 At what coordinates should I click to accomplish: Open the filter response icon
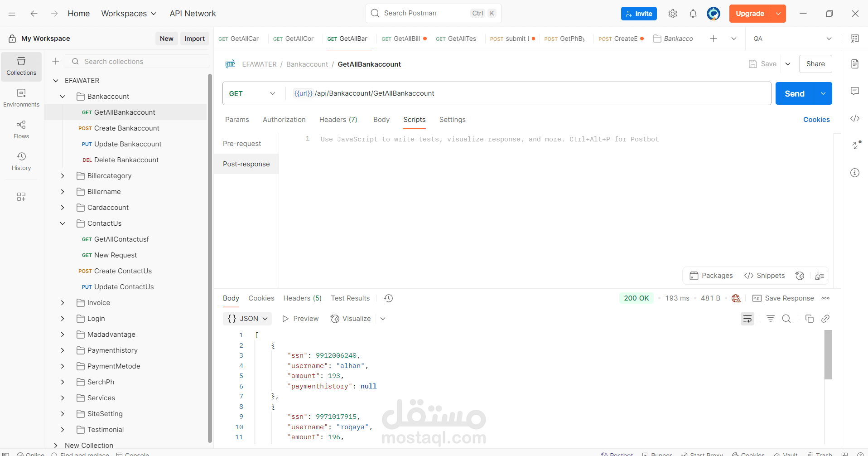(770, 319)
